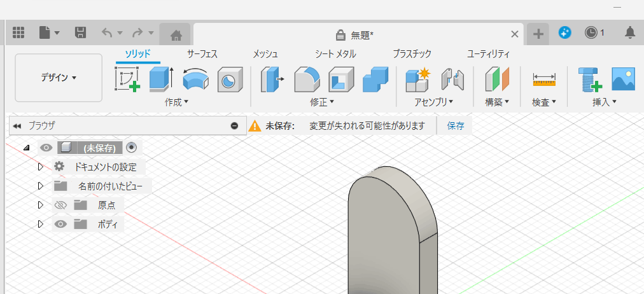
Task: Select the Extrude tool
Action: tap(162, 79)
